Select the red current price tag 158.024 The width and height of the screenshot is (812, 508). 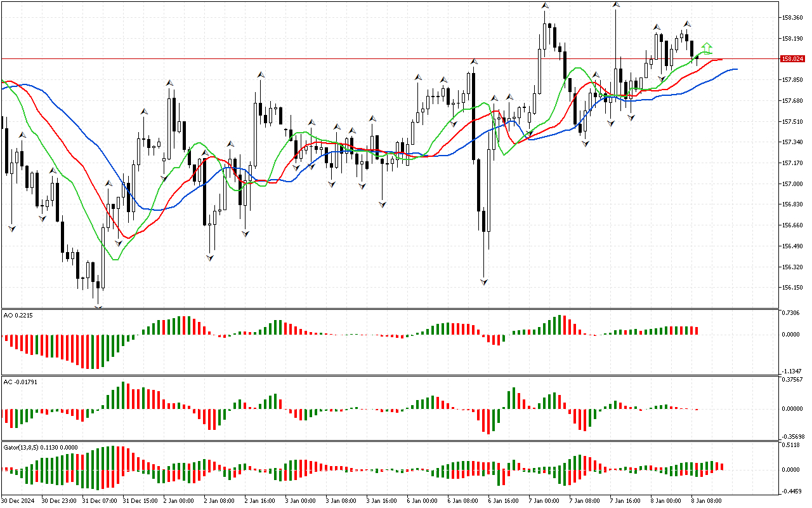click(x=793, y=59)
